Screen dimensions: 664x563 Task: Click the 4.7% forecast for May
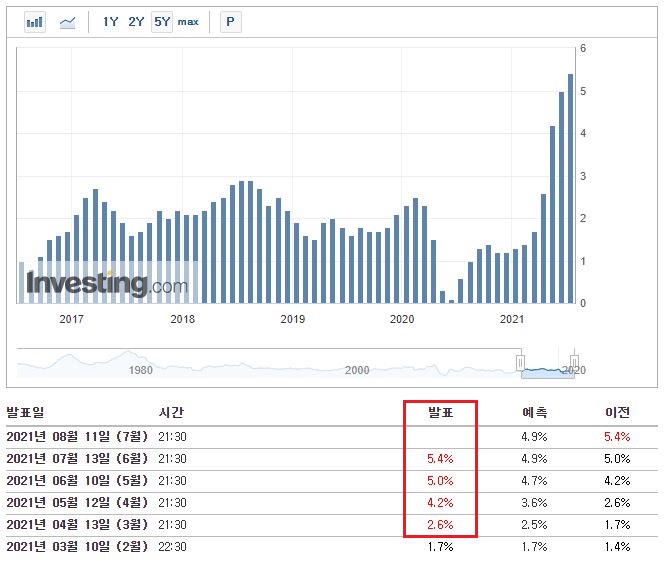coord(534,480)
